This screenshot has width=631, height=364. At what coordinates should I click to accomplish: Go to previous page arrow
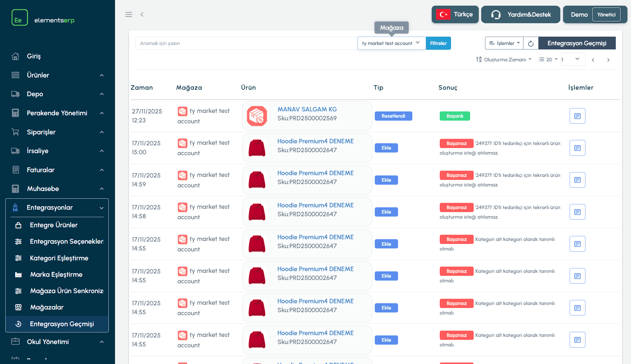pyautogui.click(x=593, y=60)
